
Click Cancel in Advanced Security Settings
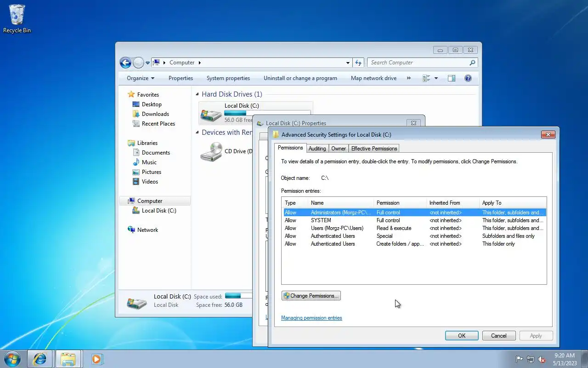[x=499, y=336]
